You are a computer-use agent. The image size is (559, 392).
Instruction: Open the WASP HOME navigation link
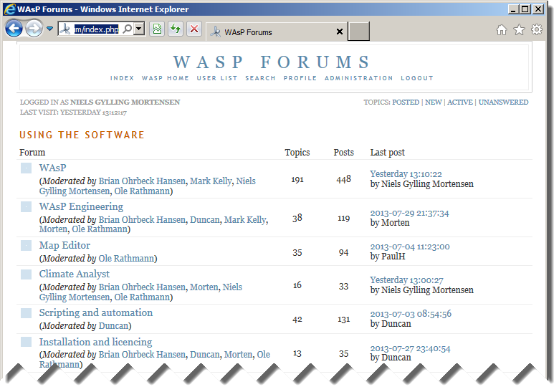coord(166,78)
